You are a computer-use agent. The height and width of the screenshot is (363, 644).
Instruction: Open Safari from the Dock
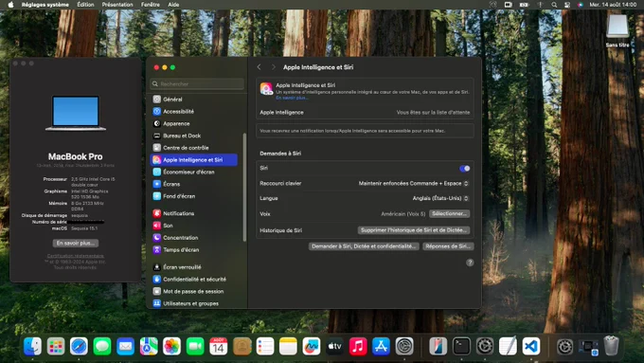[x=79, y=346]
